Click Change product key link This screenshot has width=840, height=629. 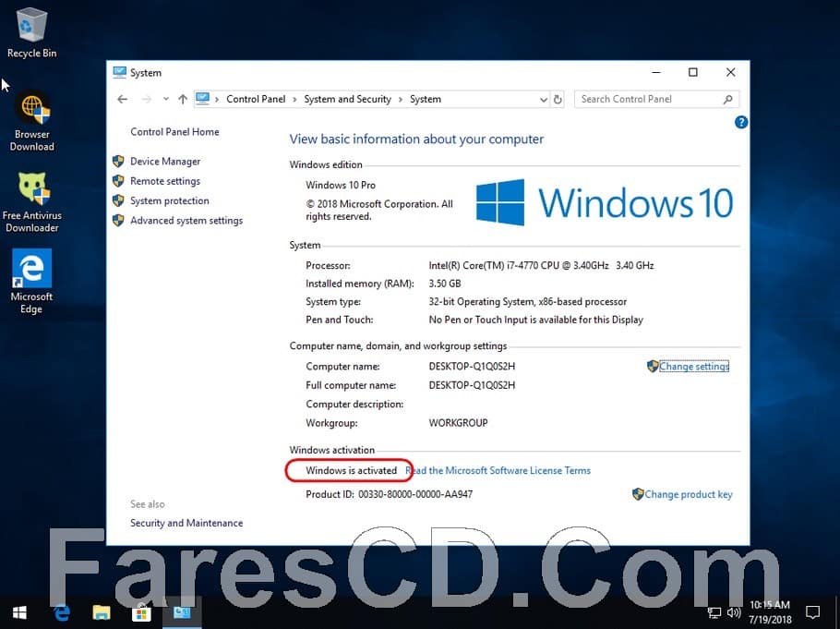pos(689,494)
